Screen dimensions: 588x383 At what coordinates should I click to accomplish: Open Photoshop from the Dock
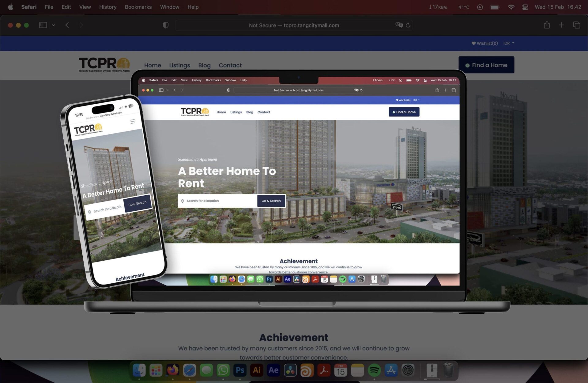click(240, 370)
